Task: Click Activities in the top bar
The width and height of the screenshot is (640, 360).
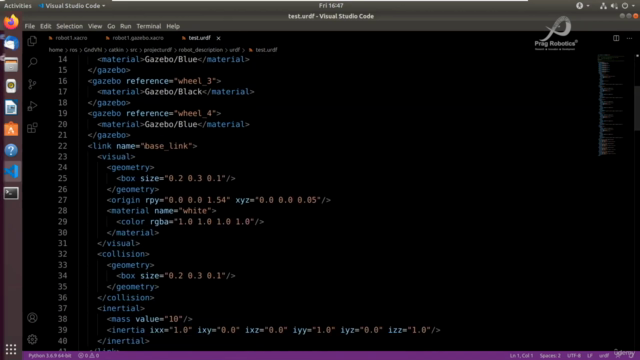Action: tap(18, 6)
